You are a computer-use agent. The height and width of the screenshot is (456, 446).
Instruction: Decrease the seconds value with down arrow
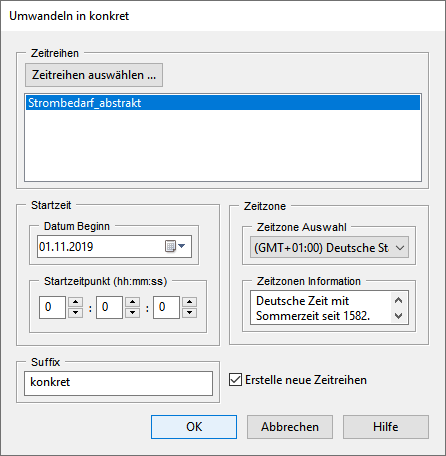[x=190, y=313]
